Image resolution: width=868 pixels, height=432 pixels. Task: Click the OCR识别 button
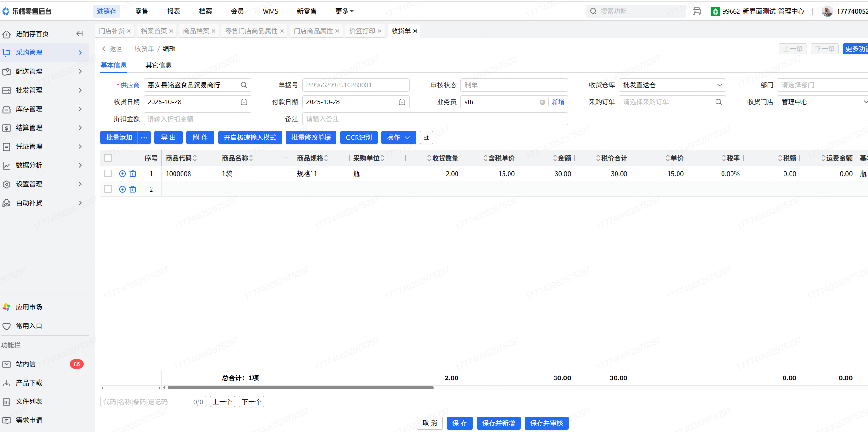(x=358, y=138)
